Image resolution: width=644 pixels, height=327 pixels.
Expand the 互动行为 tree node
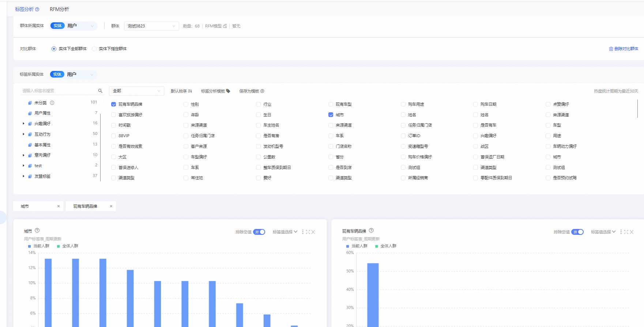pyautogui.click(x=24, y=134)
